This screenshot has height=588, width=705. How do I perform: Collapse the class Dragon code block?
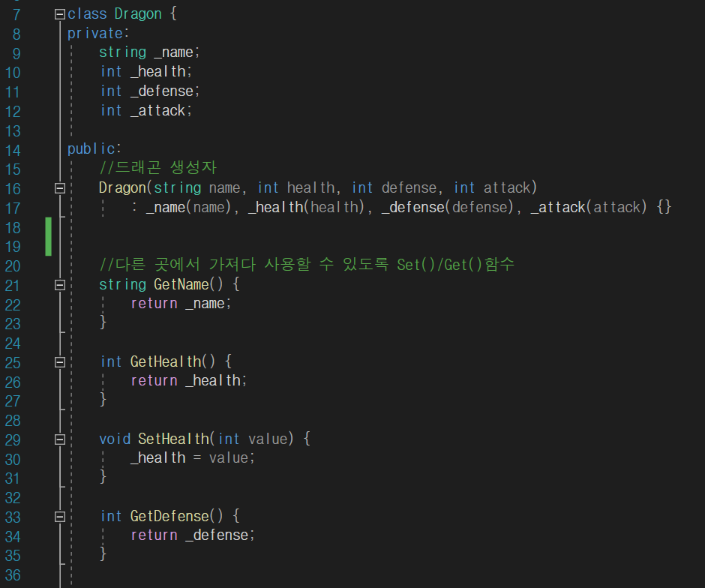click(x=60, y=14)
